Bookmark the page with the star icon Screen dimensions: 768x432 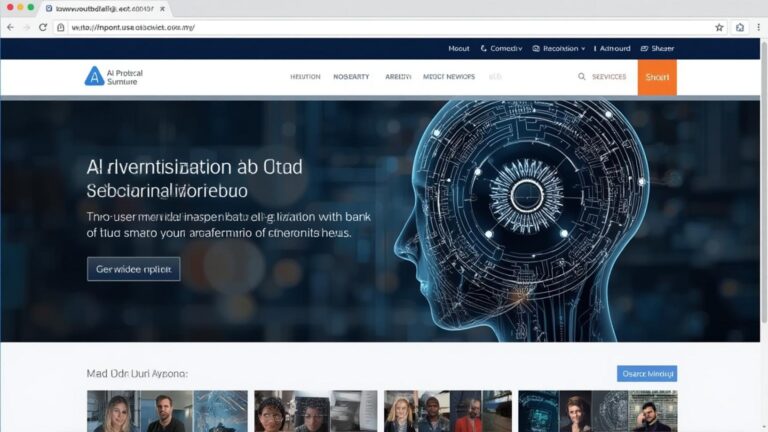719,27
